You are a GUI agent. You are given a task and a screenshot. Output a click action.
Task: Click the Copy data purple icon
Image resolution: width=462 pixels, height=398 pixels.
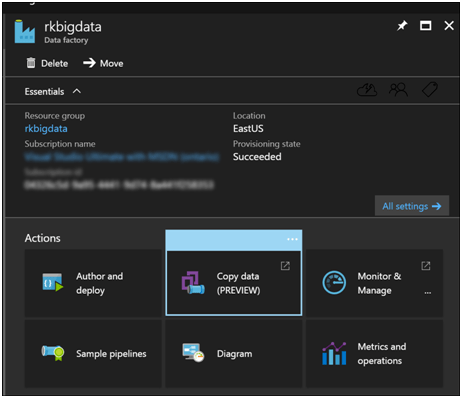[x=193, y=283]
